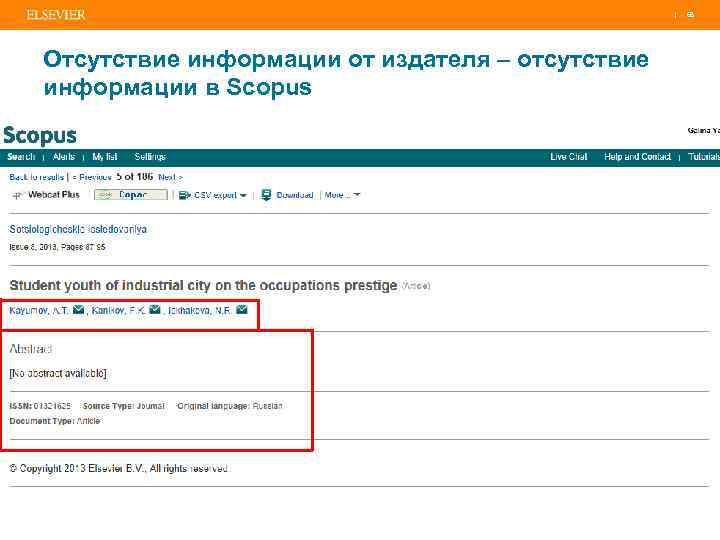Open author Kayumov, A.T. profile
This screenshot has width=720, height=540.
(39, 310)
